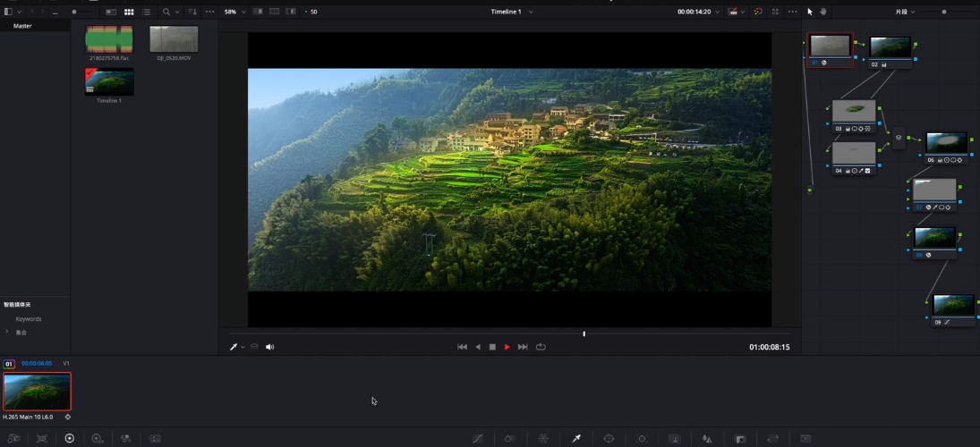The image size is (980, 447).
Task: Select the arrow pointer tool
Action: tap(810, 12)
